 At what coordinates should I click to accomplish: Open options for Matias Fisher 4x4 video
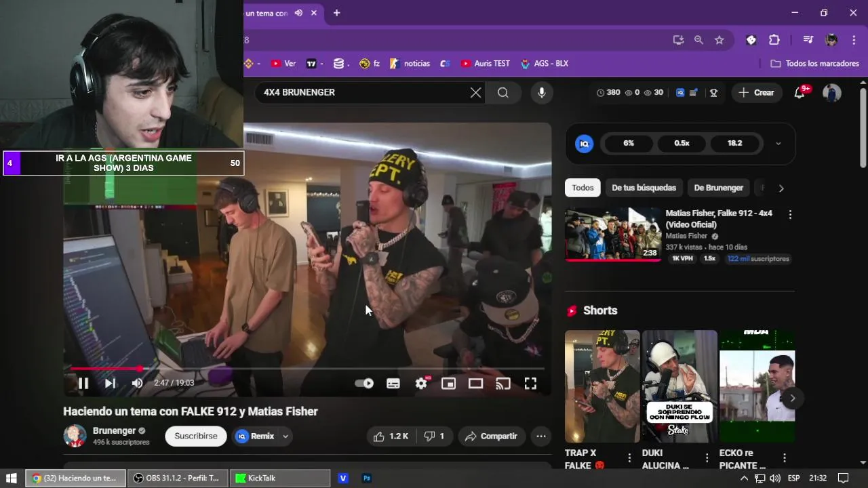click(x=790, y=214)
